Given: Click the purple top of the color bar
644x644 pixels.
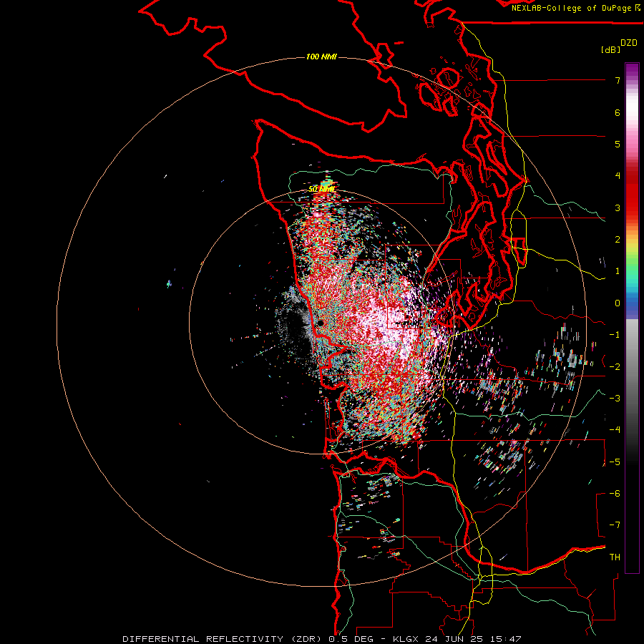Looking at the screenshot, I should click(632, 70).
